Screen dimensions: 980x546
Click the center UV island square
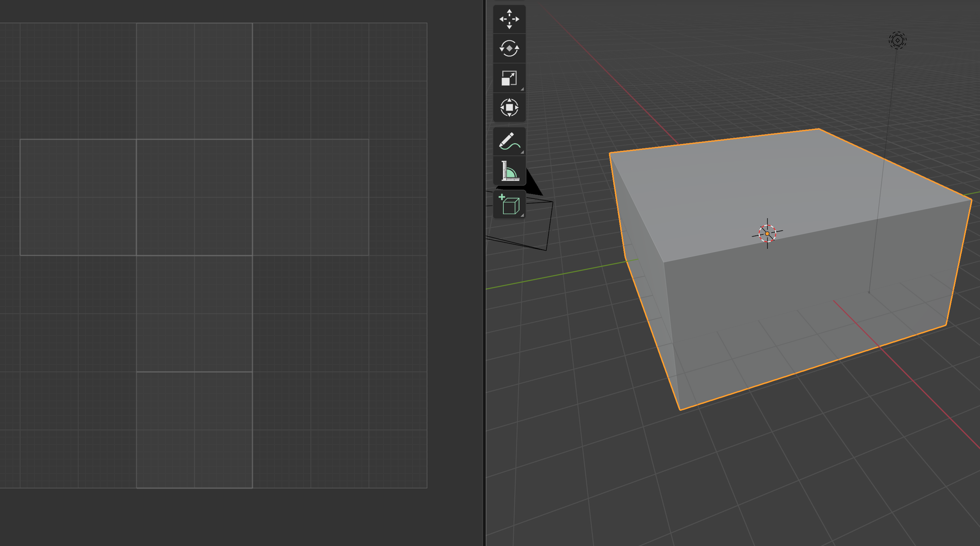point(194,197)
